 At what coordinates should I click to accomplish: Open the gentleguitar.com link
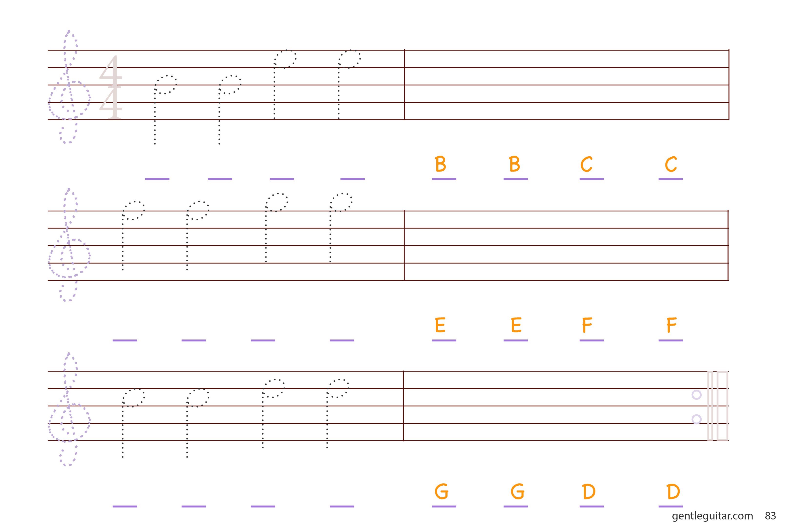click(712, 516)
